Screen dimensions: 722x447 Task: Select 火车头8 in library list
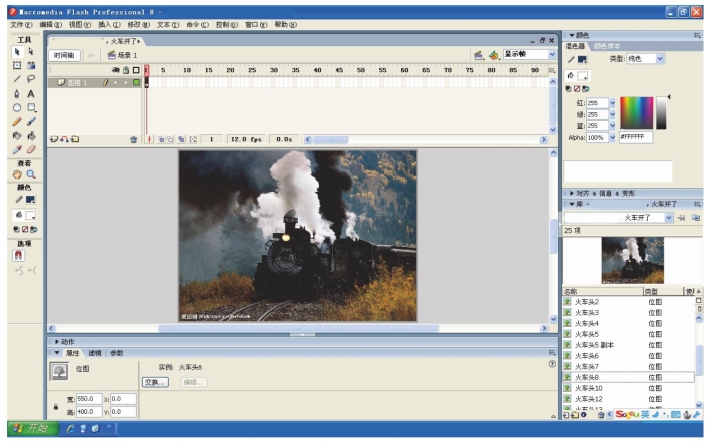[629, 377]
